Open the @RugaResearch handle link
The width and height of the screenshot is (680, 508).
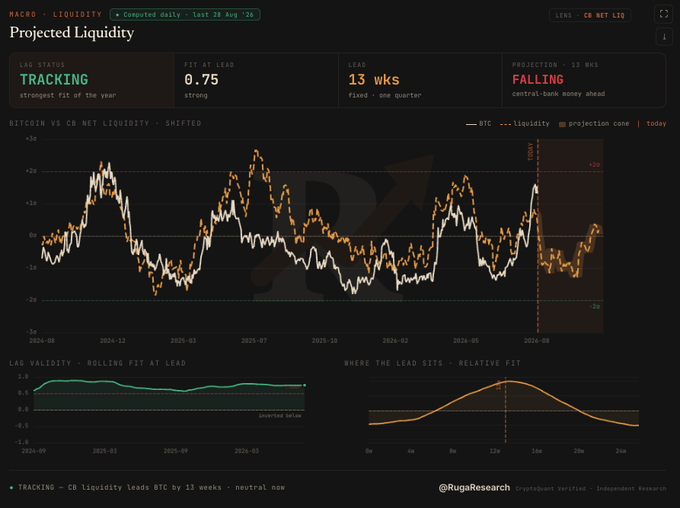[x=474, y=488]
